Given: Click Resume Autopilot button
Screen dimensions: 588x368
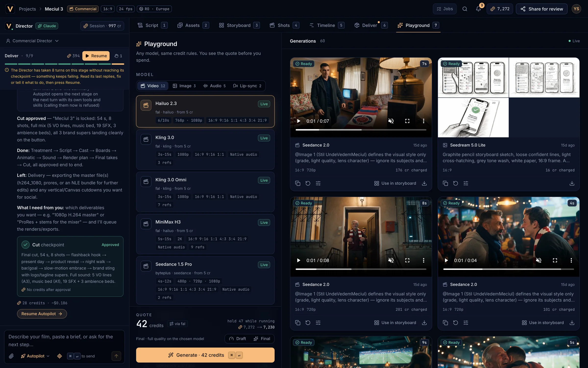Looking at the screenshot, I should (x=42, y=314).
